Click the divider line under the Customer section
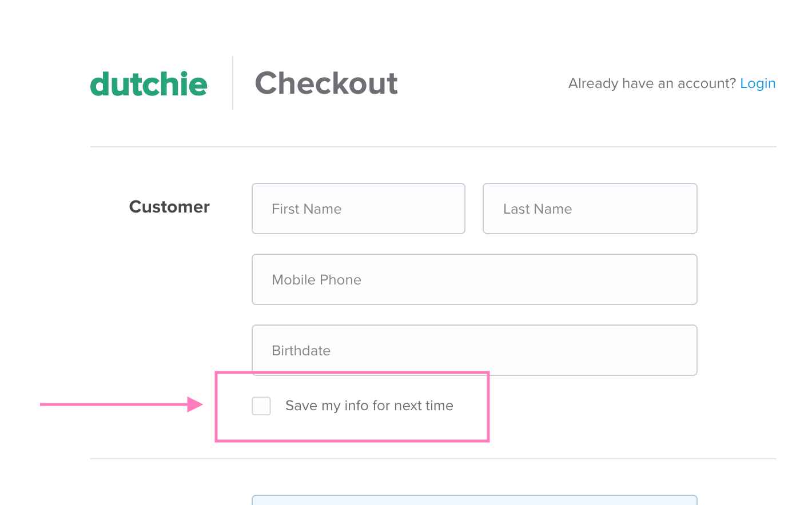The image size is (812, 505). pyautogui.click(x=433, y=457)
